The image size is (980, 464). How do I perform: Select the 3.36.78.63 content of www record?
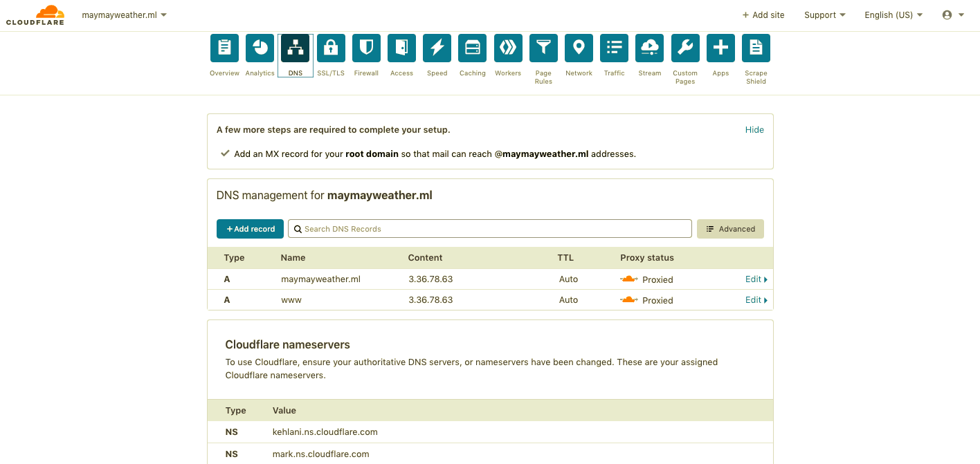pos(430,300)
